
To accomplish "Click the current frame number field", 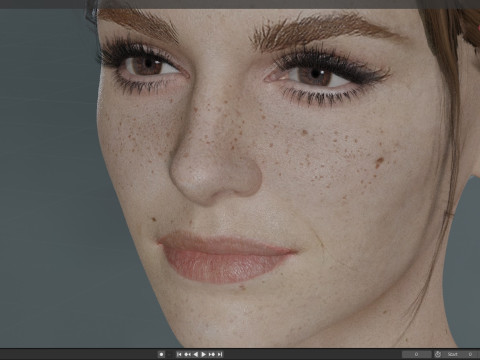I will pos(417,354).
